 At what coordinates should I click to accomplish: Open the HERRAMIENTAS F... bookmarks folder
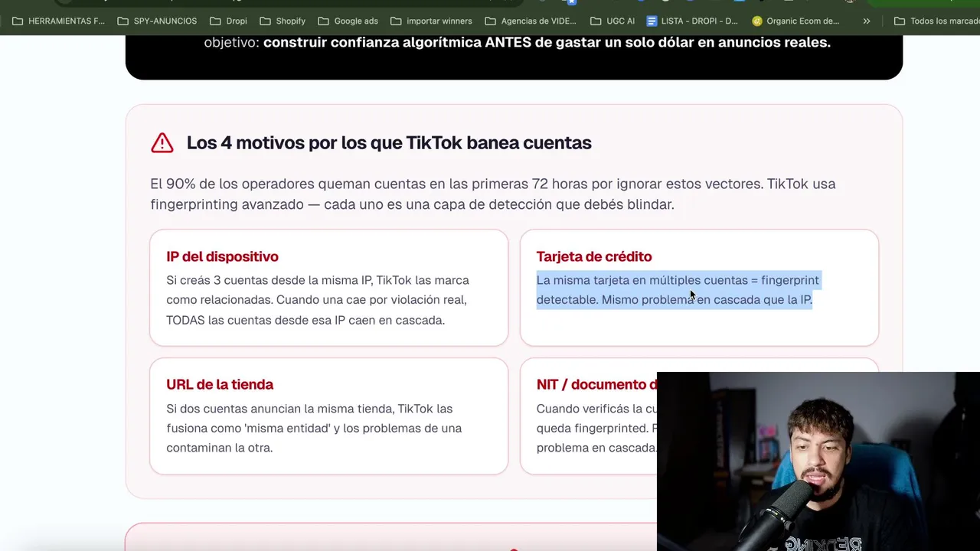(58, 21)
